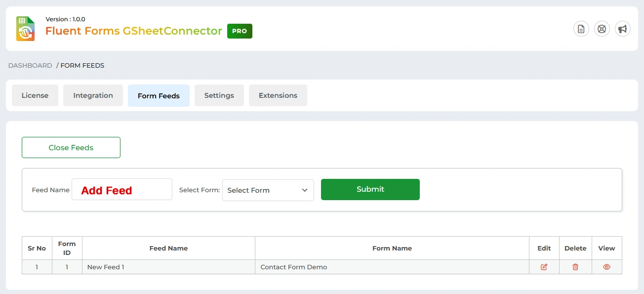Go to DASHBOARD breadcrumb link
Image resolution: width=644 pixels, height=294 pixels.
point(30,65)
